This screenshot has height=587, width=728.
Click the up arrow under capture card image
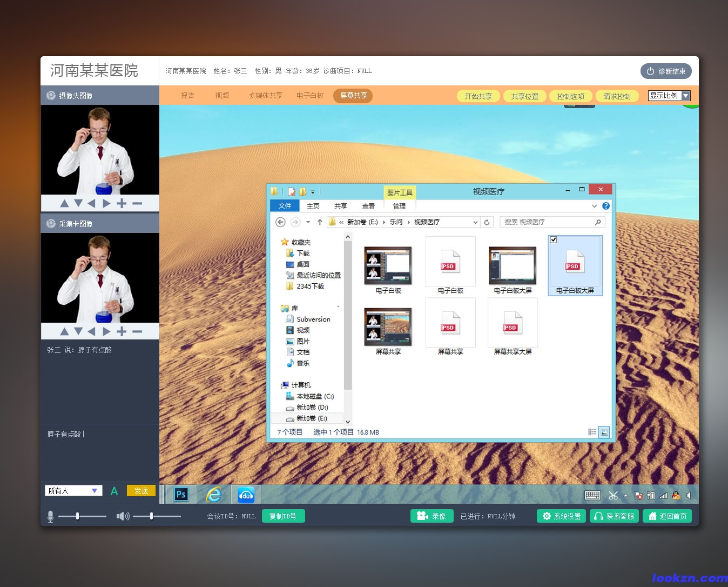(x=64, y=331)
